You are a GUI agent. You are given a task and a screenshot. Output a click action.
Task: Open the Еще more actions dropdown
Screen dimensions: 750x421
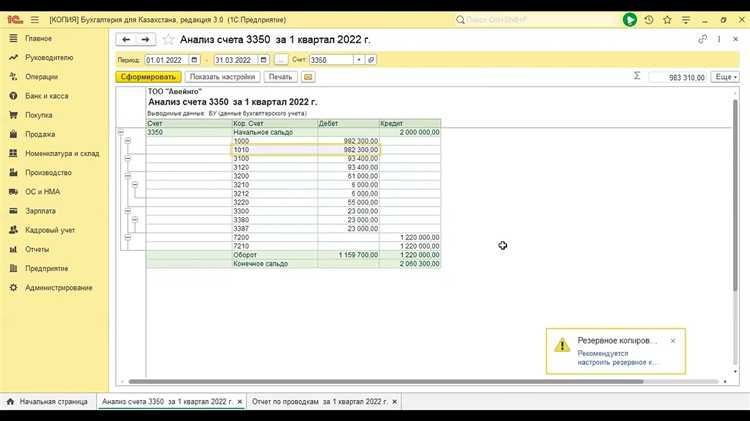point(725,77)
